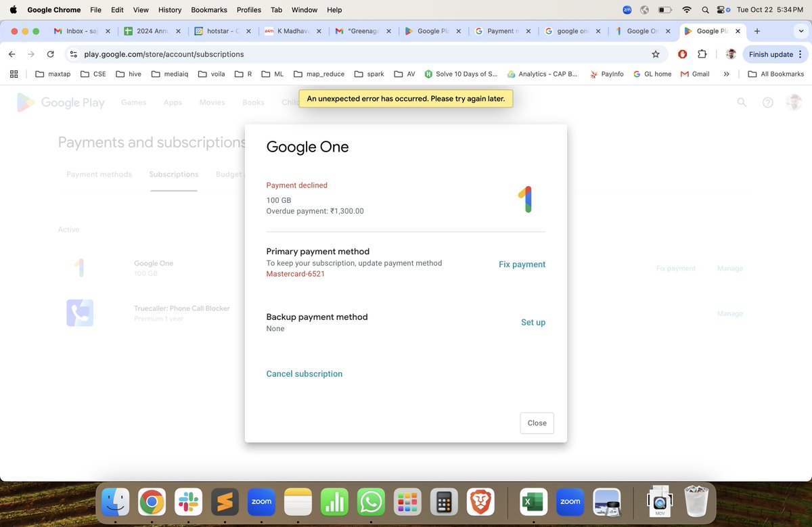The width and height of the screenshot is (812, 527).
Task: Open the CSE bookmarks folder
Action: [x=93, y=74]
